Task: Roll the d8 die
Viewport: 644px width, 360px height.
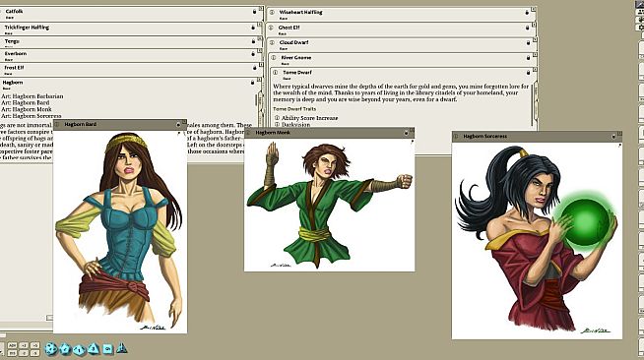Action: tap(94, 349)
